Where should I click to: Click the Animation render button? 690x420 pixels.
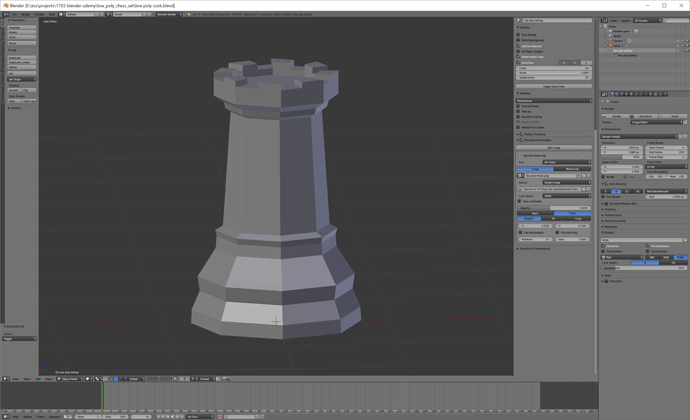tap(644, 116)
